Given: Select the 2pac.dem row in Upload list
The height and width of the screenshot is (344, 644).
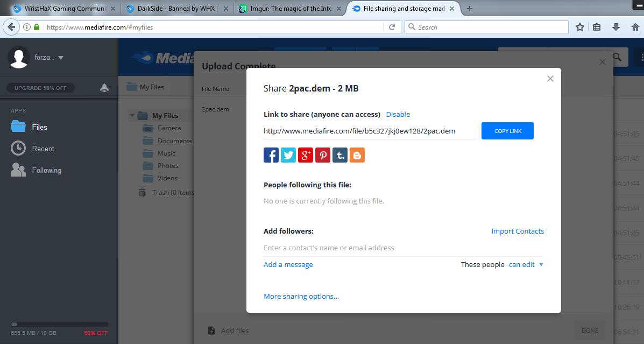Looking at the screenshot, I should [215, 109].
